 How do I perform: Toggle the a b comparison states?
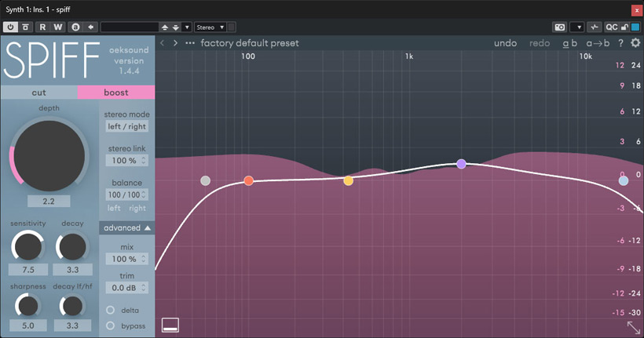569,43
